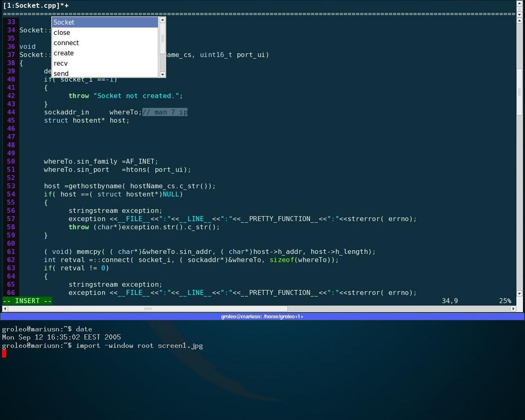Place cursor on "struct hostent* host;"
The height and width of the screenshot is (420, 525).
tap(87, 121)
